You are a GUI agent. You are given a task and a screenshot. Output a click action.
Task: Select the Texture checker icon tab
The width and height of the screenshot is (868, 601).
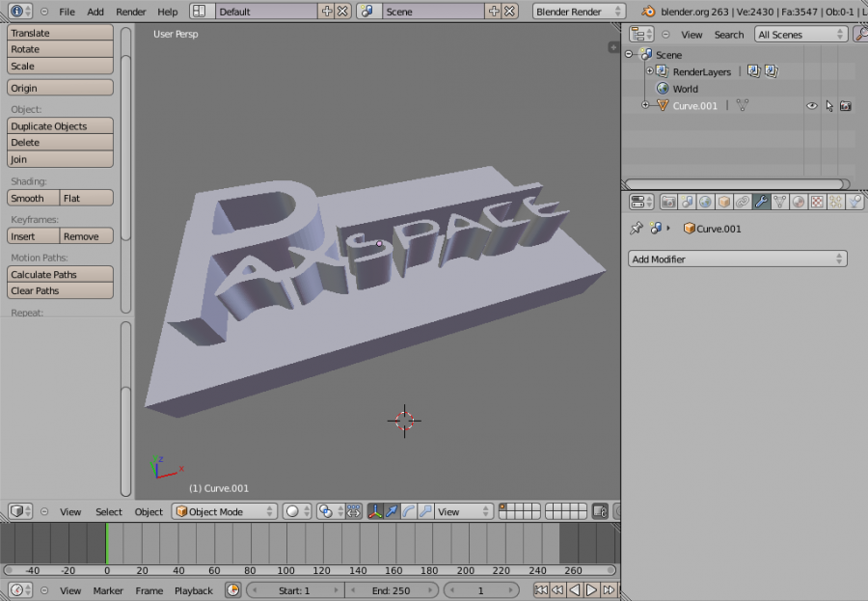click(815, 201)
